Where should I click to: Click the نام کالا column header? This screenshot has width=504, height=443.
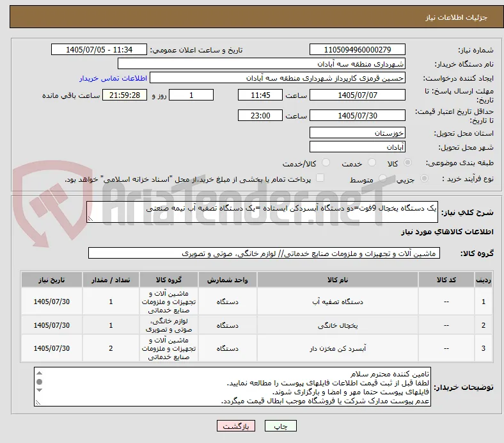[x=338, y=280]
